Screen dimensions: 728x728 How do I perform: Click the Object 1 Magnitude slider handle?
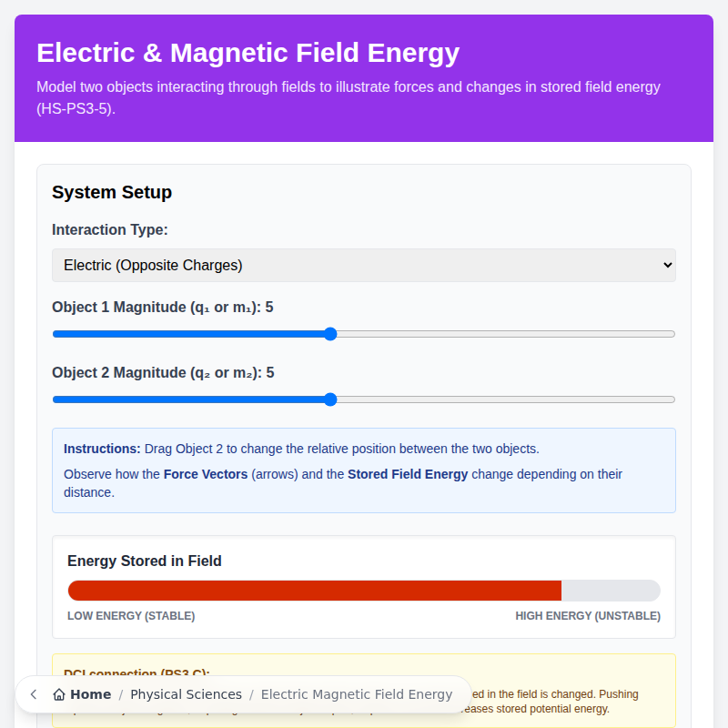coord(329,334)
